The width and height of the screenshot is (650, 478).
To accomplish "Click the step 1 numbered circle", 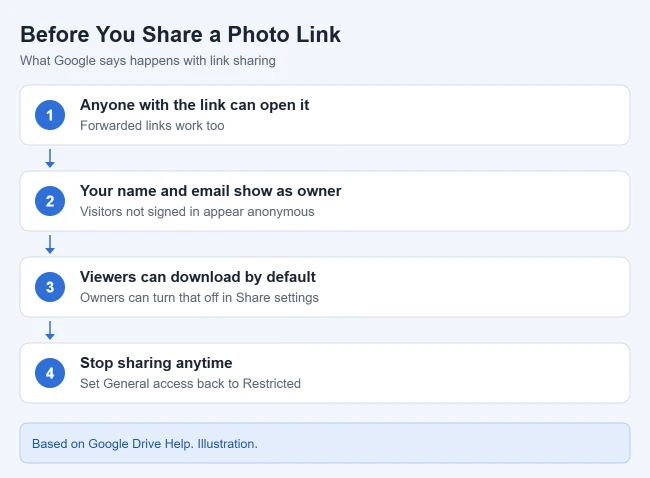I will coord(50,115).
